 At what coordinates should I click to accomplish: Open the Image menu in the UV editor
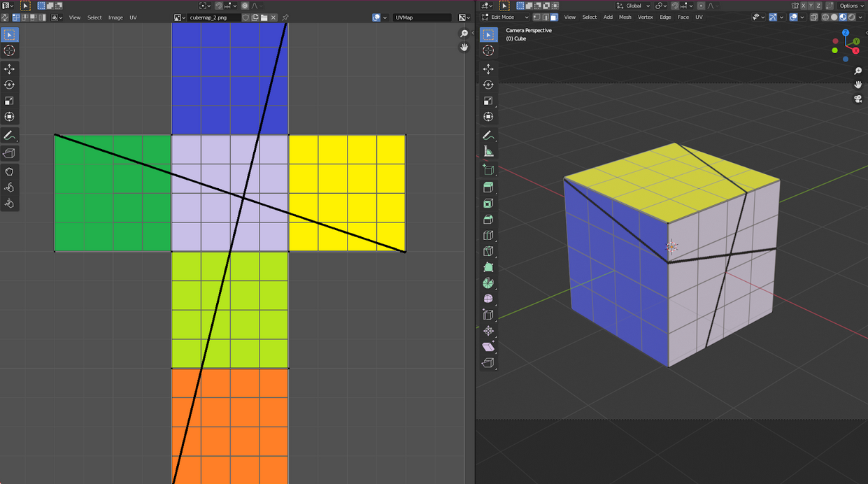pos(115,17)
